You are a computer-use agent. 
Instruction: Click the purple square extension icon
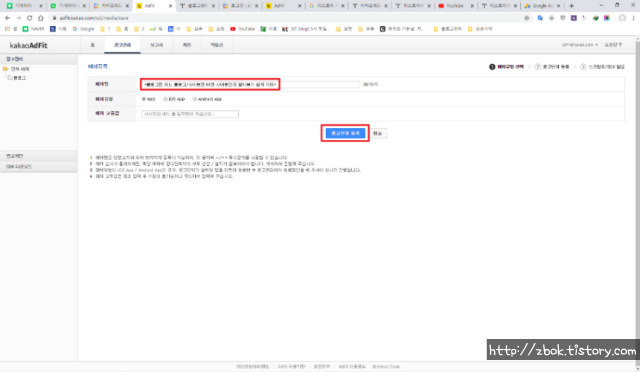[x=573, y=18]
